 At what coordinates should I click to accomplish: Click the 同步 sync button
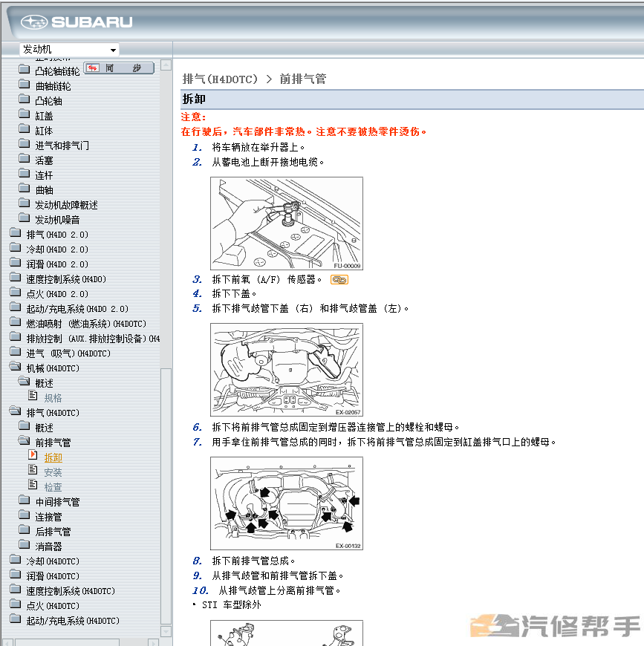(119, 68)
